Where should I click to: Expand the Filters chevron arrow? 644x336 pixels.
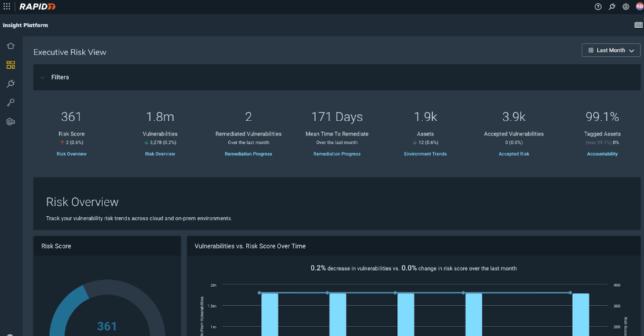42,77
